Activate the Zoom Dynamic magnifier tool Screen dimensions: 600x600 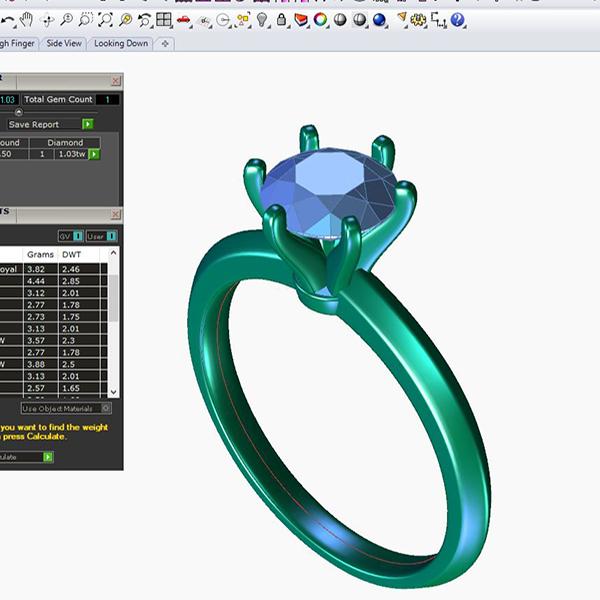pyautogui.click(x=67, y=20)
